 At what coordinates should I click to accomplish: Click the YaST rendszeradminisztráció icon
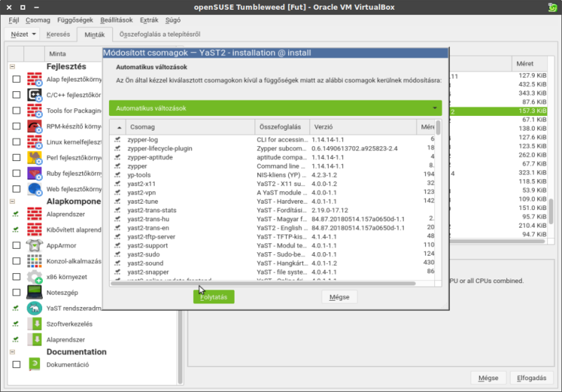point(34,308)
